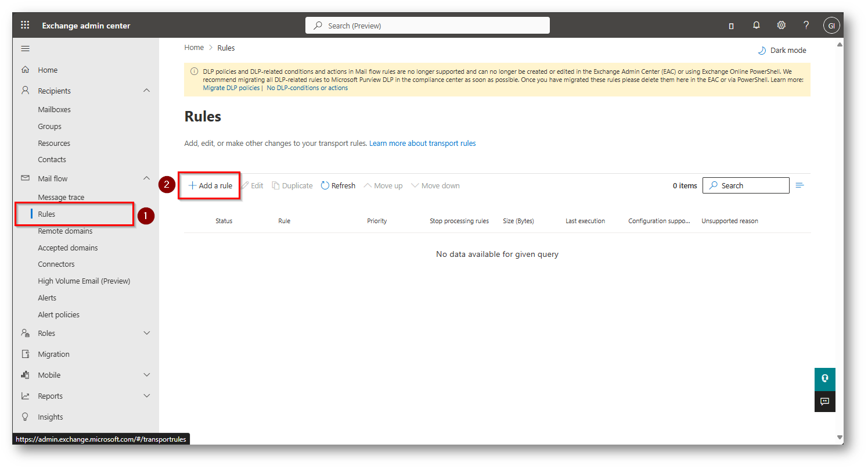Image resolution: width=868 pixels, height=469 pixels.
Task: Open Learn more about transport rules link
Action: (x=422, y=143)
